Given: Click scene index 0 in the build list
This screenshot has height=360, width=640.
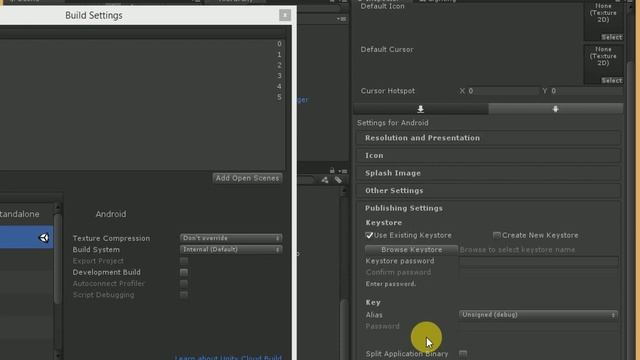Looking at the screenshot, I should pyautogui.click(x=279, y=44).
